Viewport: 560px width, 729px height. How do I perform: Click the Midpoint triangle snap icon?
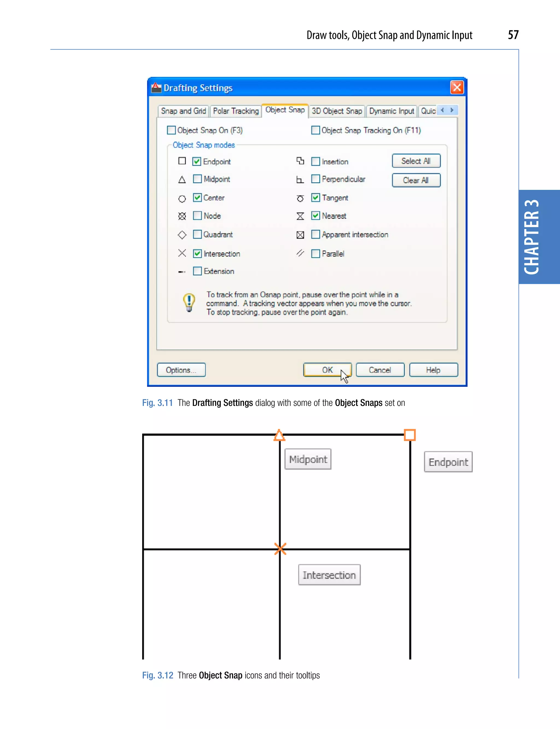click(x=182, y=180)
